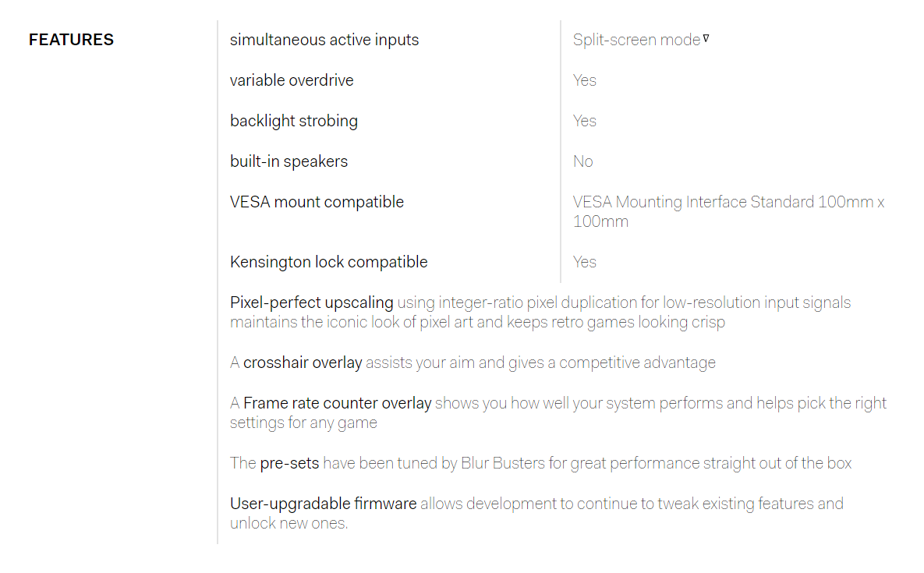
Task: Click the Yes value for variable overdrive
Action: pos(585,80)
